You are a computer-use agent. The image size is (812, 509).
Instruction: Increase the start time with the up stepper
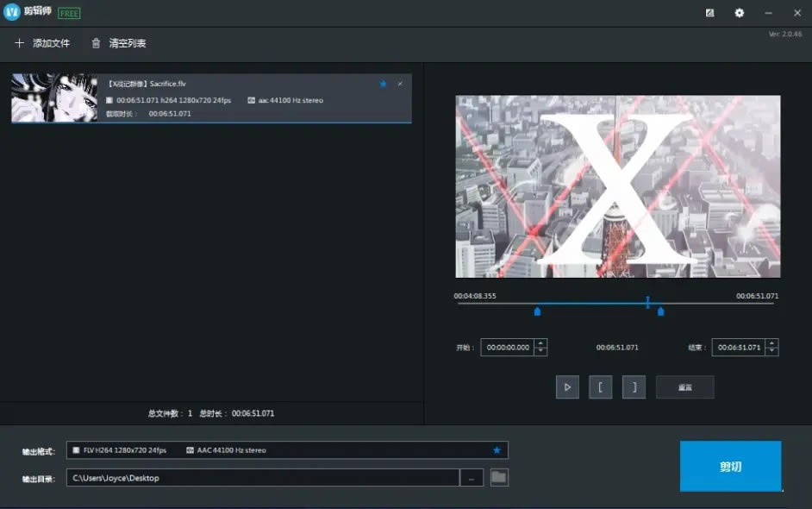(540, 344)
